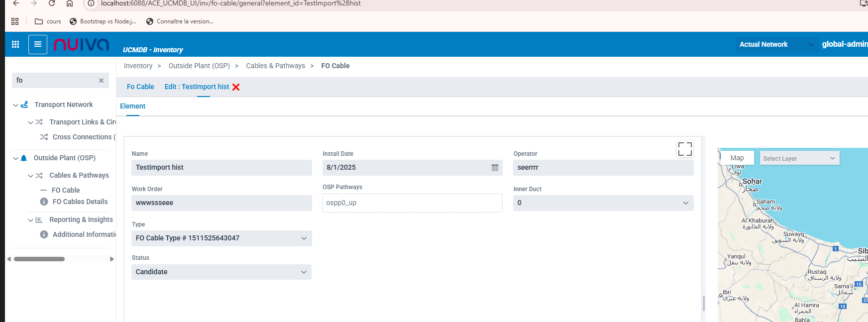Open the Install Date calendar picker

point(495,168)
